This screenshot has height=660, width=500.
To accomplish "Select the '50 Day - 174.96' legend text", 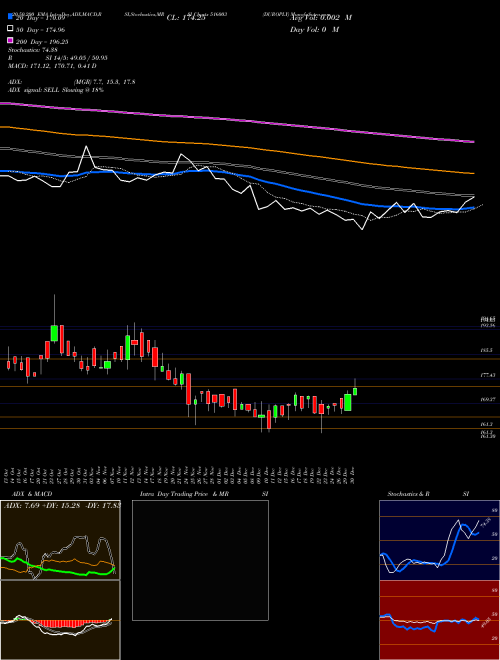I will 40,29.
